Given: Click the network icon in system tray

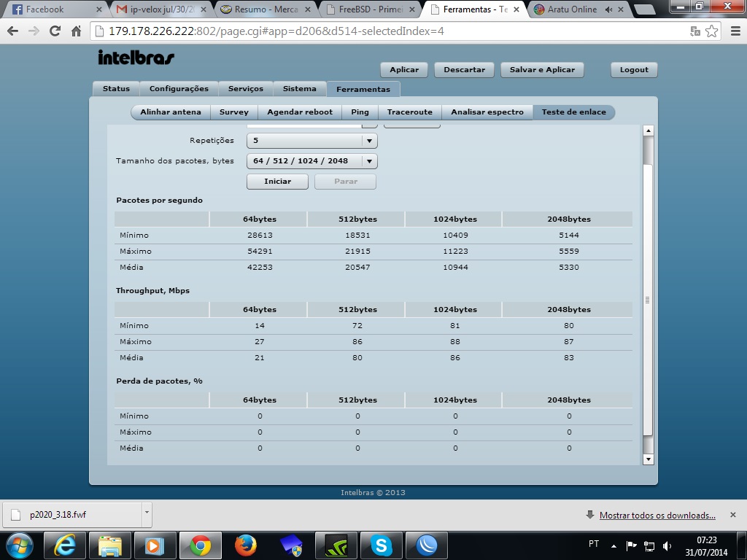Looking at the screenshot, I should coord(649,545).
